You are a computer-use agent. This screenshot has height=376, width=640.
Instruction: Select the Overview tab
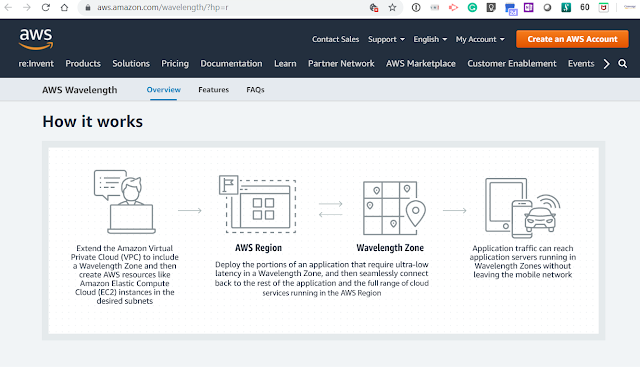tap(163, 89)
